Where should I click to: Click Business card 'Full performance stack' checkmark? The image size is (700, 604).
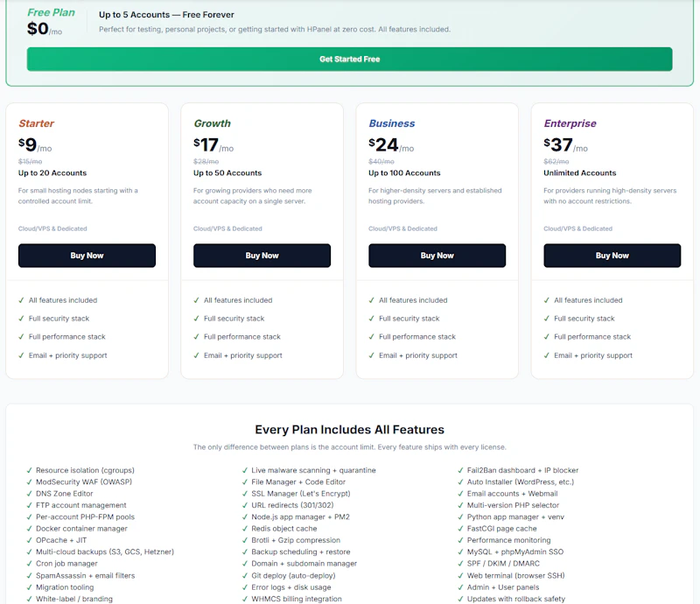pos(371,336)
